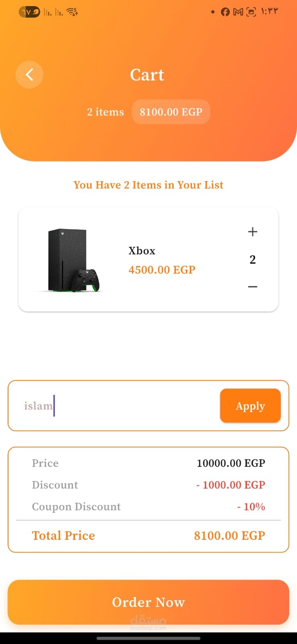The width and height of the screenshot is (297, 644).
Task: Decrease Xbox quantity with minus icon
Action: coord(252,287)
